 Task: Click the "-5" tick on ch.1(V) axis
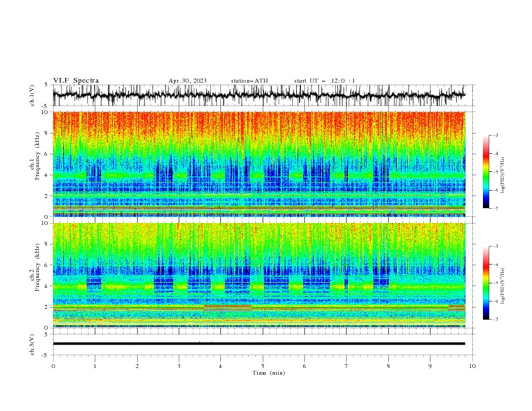click(x=46, y=106)
